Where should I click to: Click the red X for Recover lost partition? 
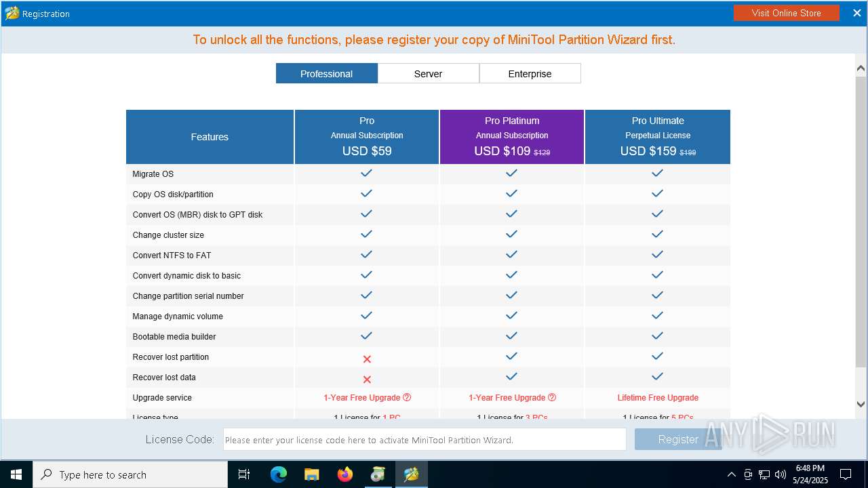pos(367,359)
